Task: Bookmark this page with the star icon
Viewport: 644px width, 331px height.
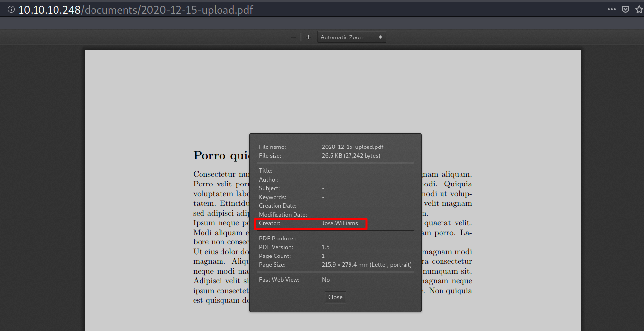Action: 639,9
